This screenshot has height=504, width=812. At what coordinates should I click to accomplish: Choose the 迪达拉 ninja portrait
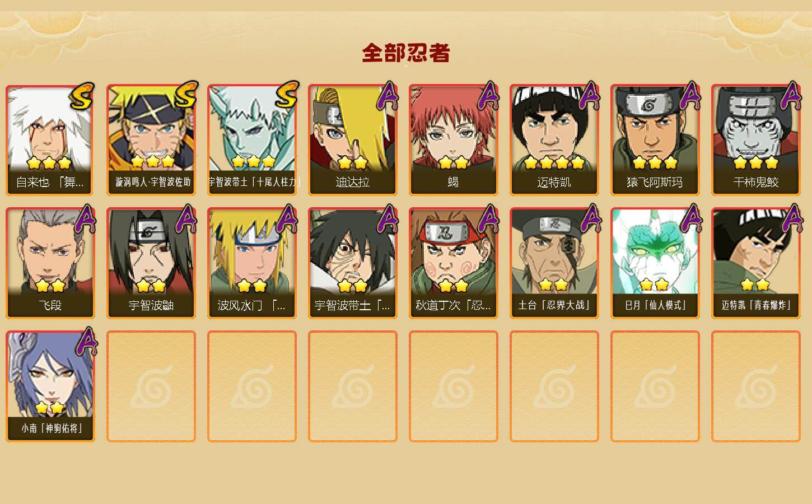coord(353,140)
